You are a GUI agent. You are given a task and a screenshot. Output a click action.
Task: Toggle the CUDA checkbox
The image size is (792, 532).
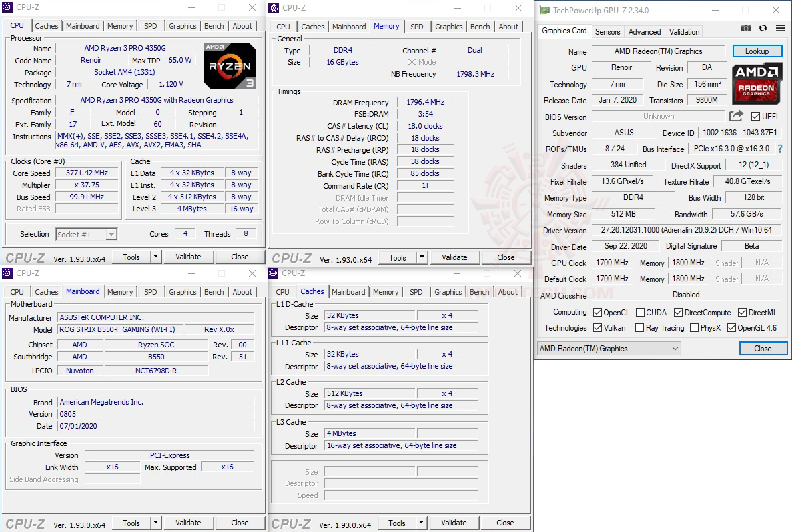pos(640,313)
